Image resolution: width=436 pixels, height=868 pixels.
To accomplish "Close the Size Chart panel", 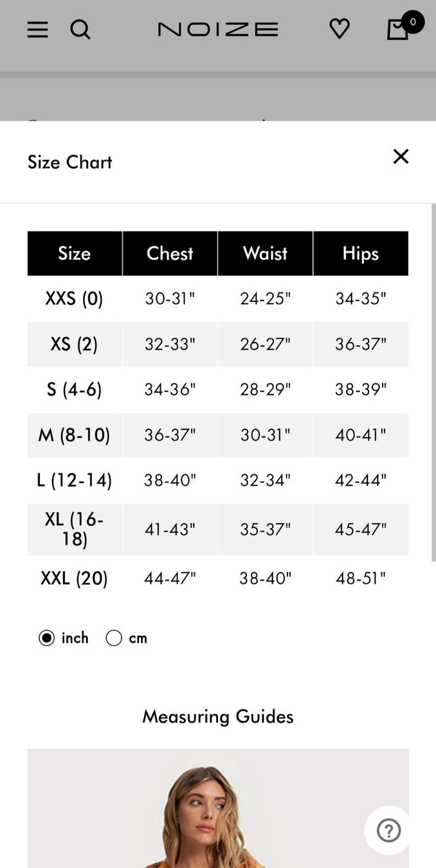I will 401,156.
